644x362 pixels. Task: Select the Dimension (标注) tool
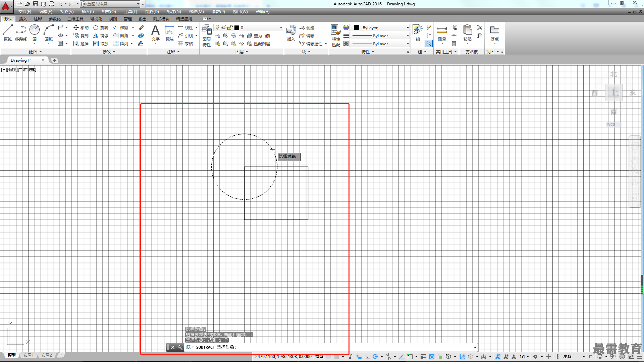[170, 33]
